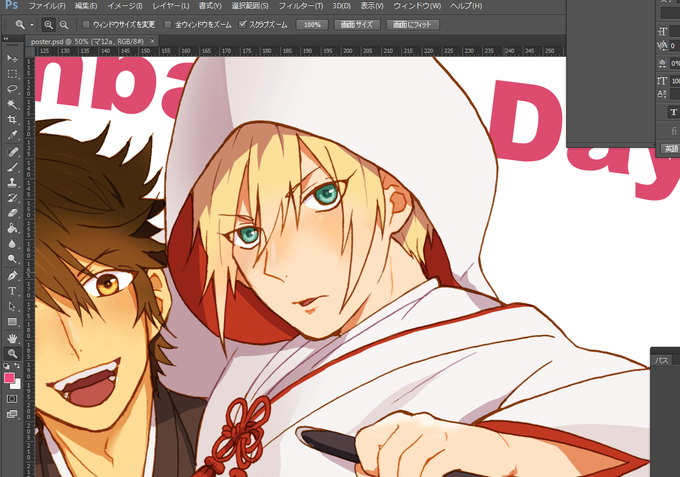Select the Path Selection tool

tap(12, 306)
